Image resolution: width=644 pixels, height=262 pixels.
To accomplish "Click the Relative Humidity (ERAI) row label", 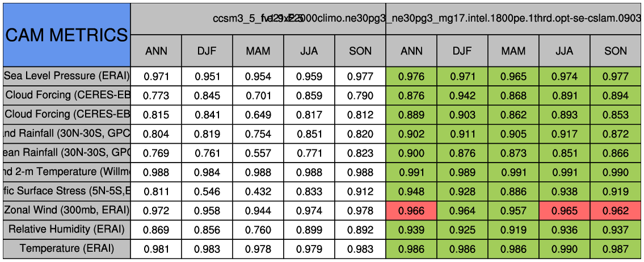I will (x=66, y=229).
